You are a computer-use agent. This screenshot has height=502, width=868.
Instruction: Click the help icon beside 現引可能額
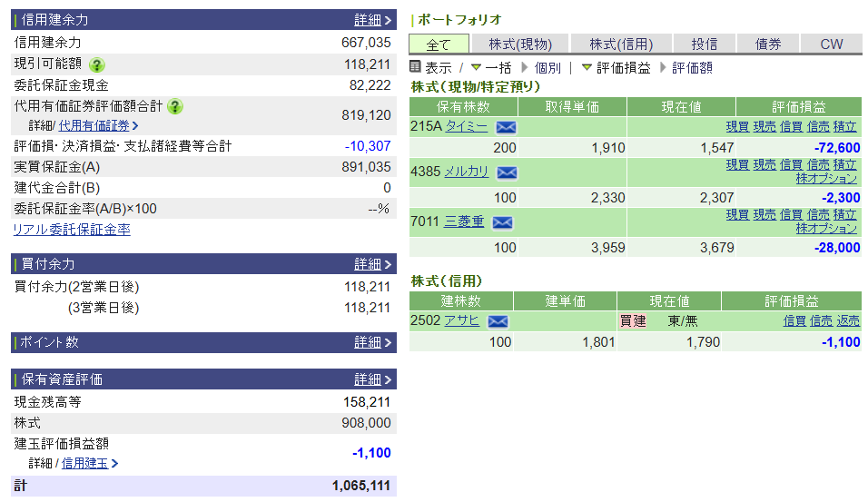coord(97,64)
